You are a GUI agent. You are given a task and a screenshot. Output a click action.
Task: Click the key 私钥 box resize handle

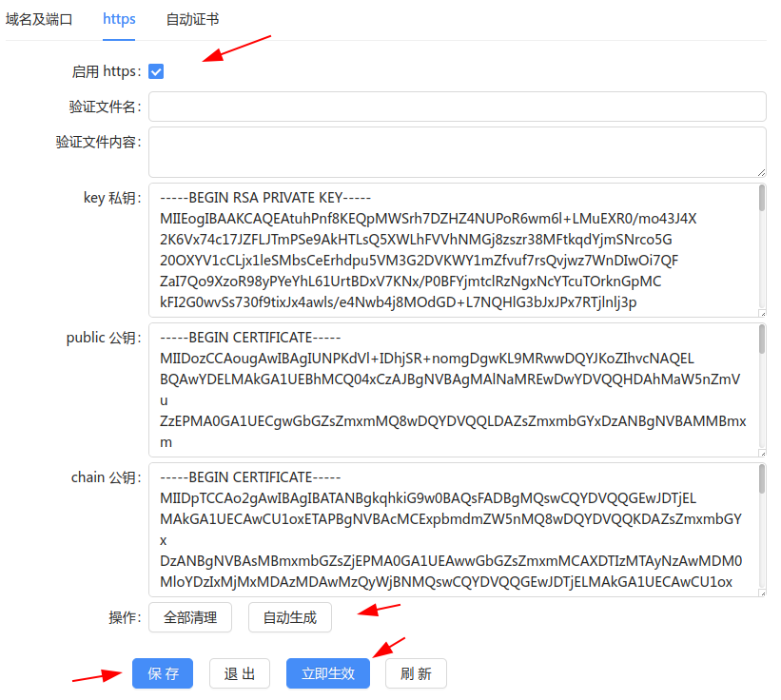(761, 312)
